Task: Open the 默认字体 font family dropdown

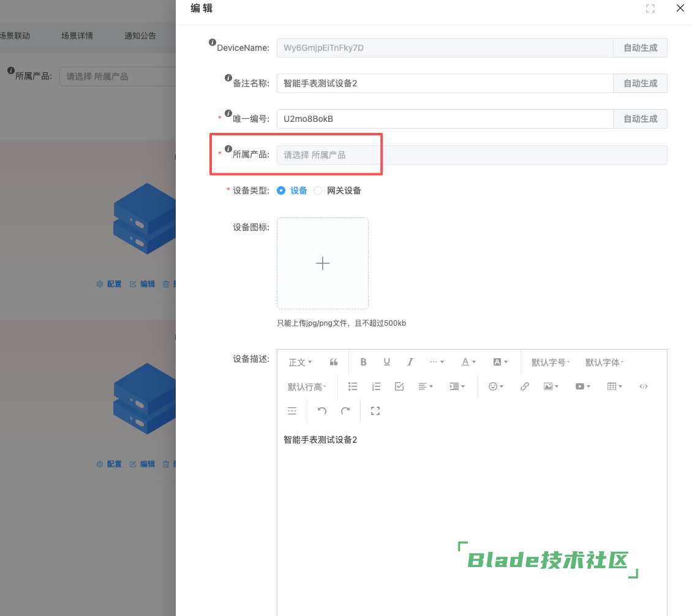Action: point(604,362)
